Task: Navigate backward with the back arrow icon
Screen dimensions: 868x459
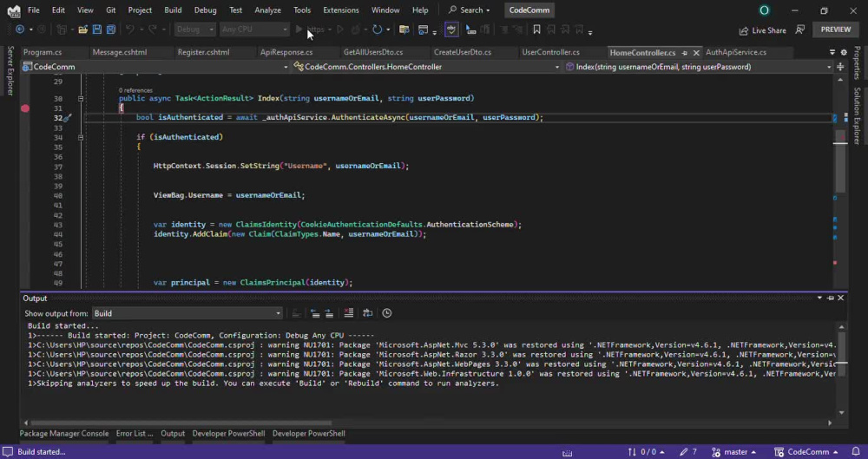Action: pos(20,30)
